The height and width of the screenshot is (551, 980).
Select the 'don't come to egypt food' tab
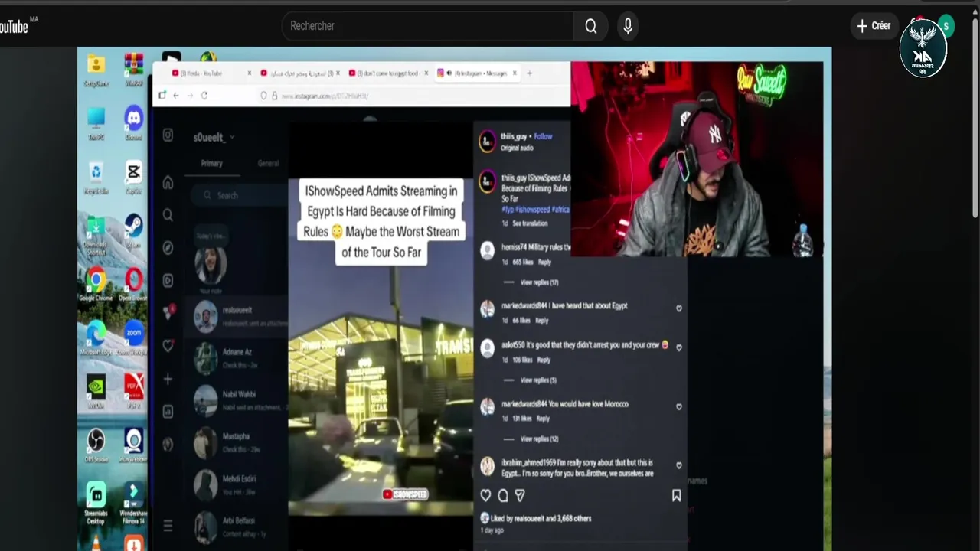(x=388, y=73)
